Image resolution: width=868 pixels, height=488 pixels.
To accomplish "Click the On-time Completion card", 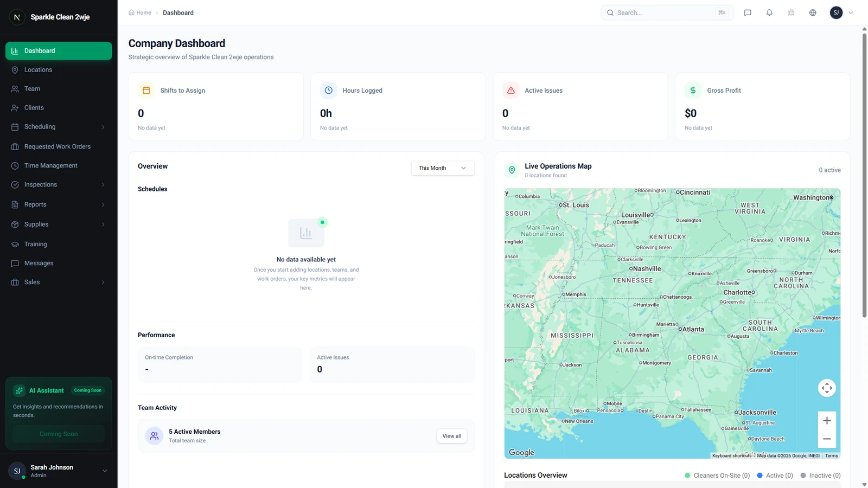I will 220,364.
